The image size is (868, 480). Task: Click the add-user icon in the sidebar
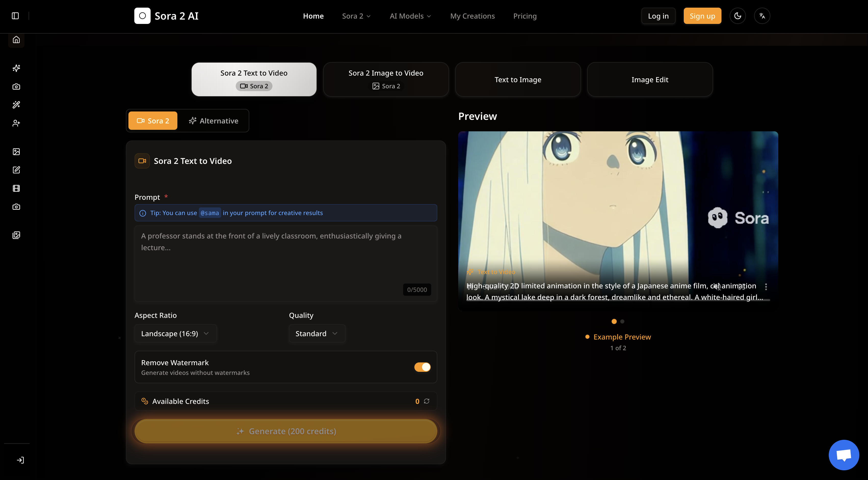[x=16, y=123]
